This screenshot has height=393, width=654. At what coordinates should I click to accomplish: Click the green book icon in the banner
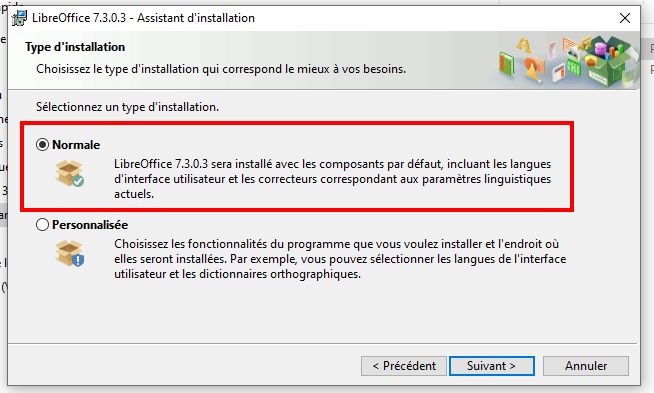coord(506,64)
